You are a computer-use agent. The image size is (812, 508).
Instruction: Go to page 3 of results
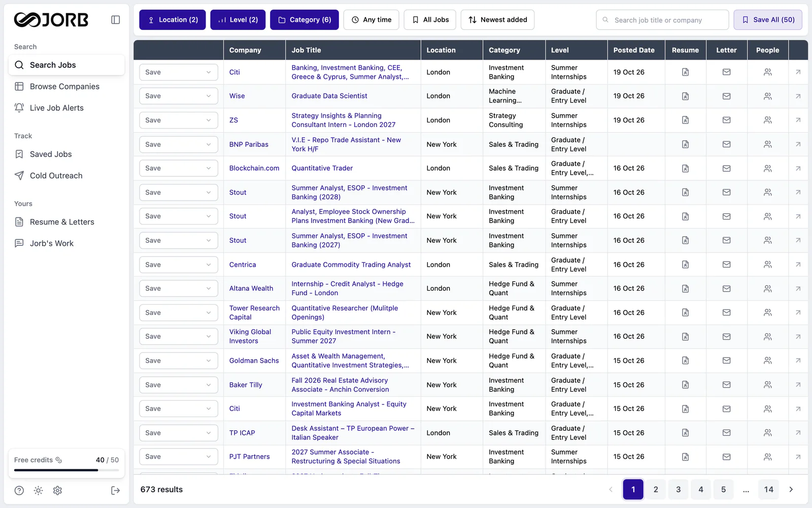click(678, 490)
